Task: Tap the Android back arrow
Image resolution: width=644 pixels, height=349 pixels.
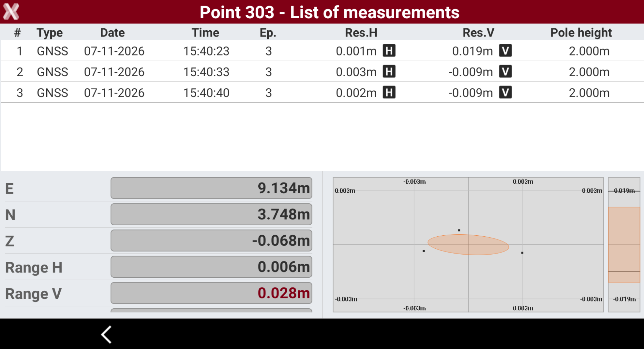Action: tap(106, 334)
